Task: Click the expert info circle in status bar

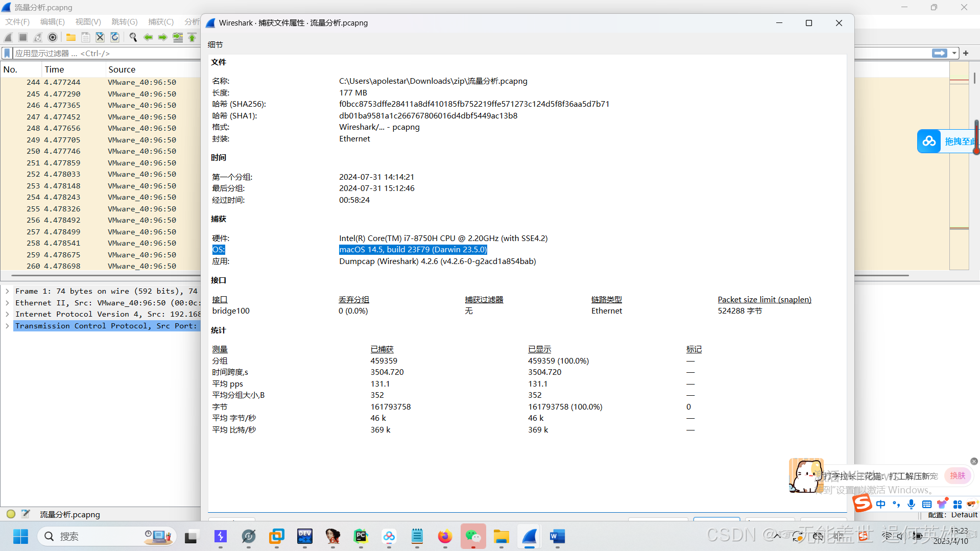Action: pyautogui.click(x=11, y=514)
